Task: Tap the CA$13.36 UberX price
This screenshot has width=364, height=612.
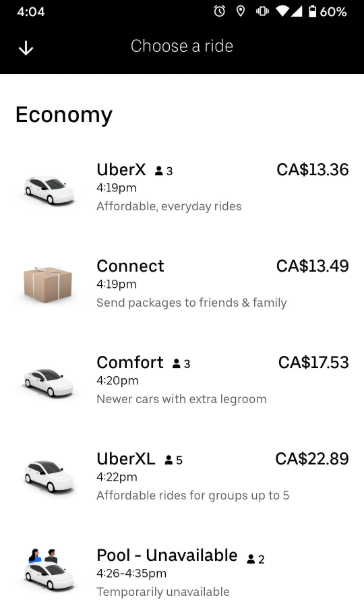Action: 313,169
